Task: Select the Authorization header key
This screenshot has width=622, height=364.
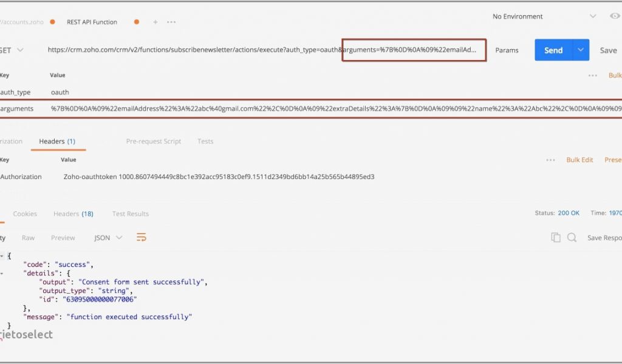Action: tap(21, 177)
